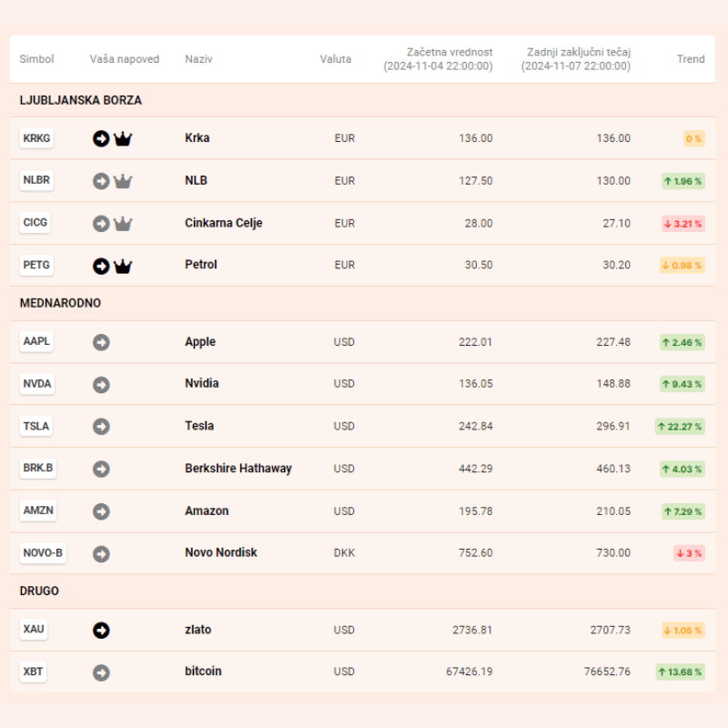The image size is (728, 728).
Task: Toggle the crown icon for Petrol
Action: [123, 266]
